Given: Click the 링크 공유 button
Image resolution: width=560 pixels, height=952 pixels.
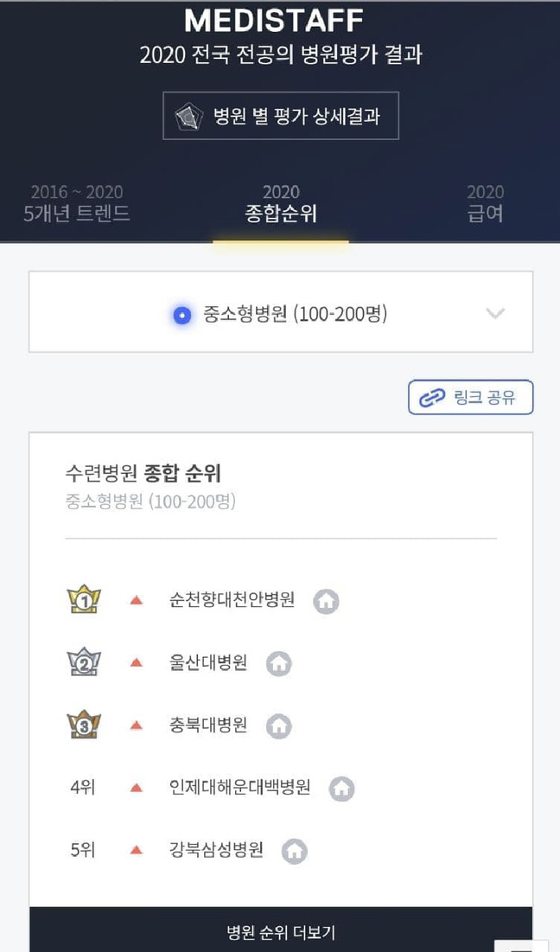Looking at the screenshot, I should [471, 398].
